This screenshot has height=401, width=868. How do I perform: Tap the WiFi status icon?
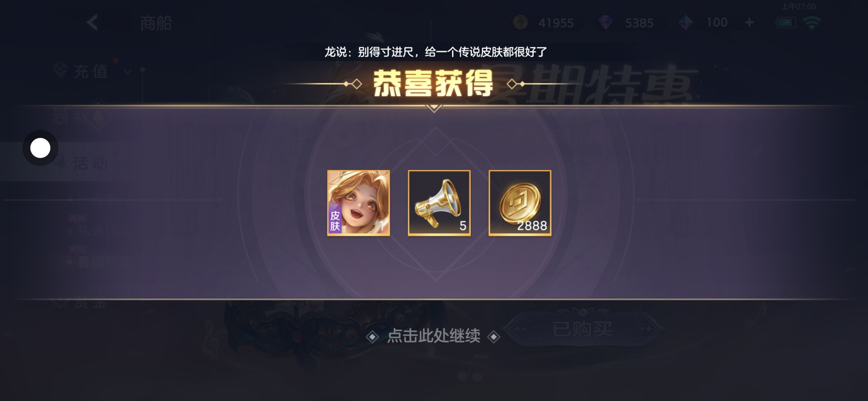coord(812,23)
